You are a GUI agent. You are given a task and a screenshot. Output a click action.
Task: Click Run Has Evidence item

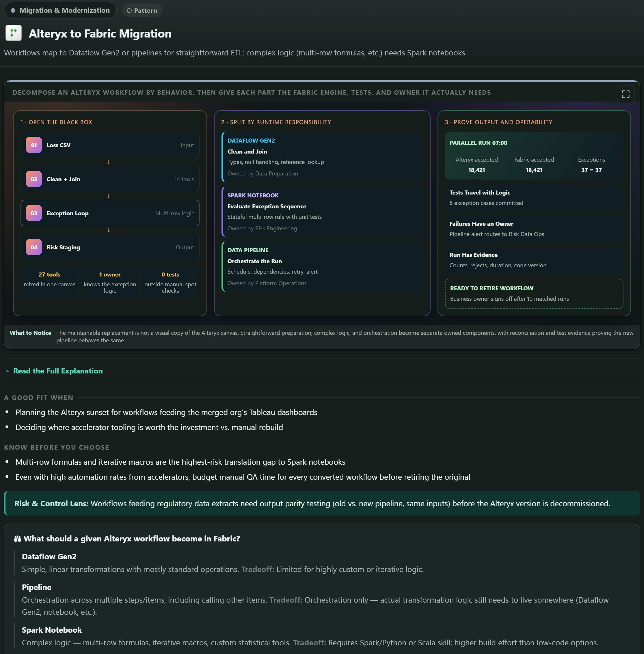click(534, 260)
